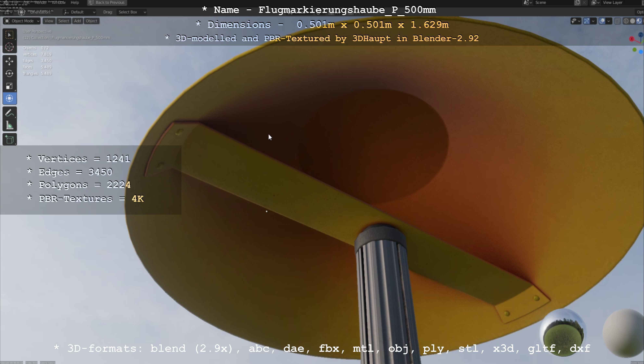The image size is (644, 364).
Task: Expand visibility filter dropdown arrow
Action: [x=579, y=21]
